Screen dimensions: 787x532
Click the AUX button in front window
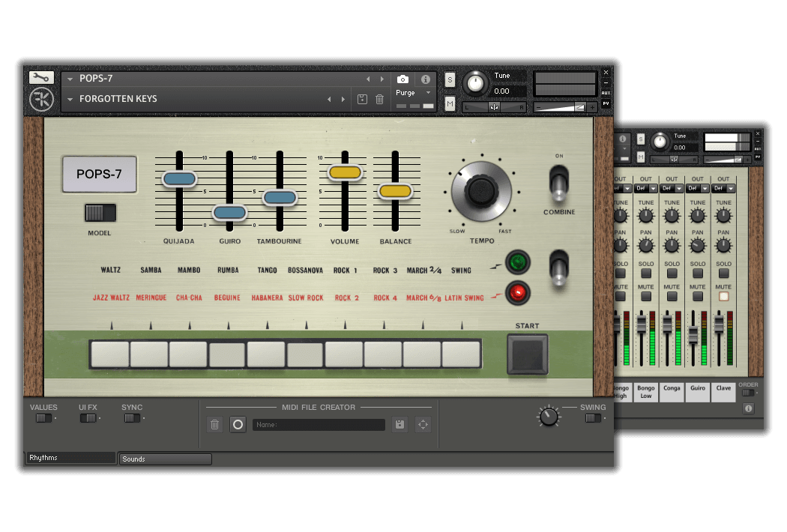pyautogui.click(x=606, y=93)
